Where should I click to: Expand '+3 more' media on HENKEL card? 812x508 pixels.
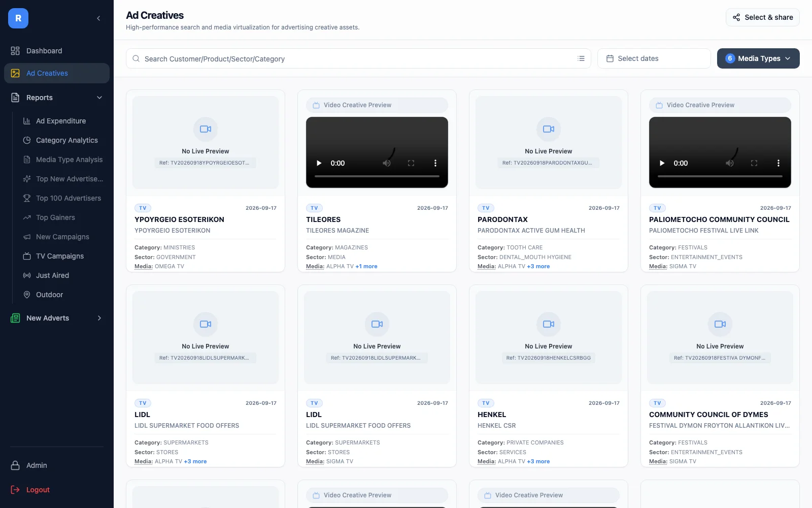(538, 461)
